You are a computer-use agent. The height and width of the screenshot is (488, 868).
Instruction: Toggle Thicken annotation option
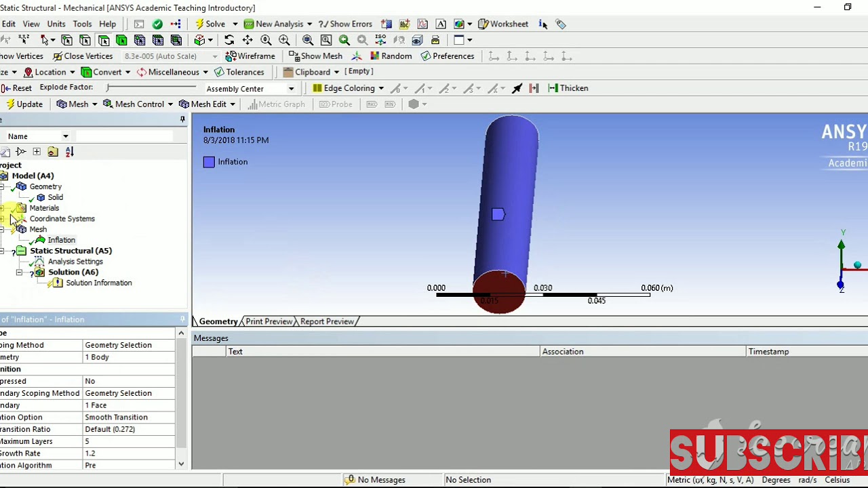click(568, 88)
